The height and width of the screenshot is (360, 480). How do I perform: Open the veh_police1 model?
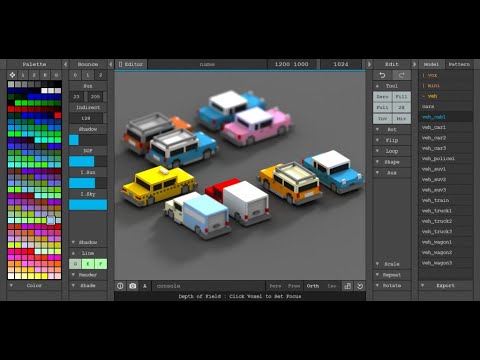coord(446,159)
